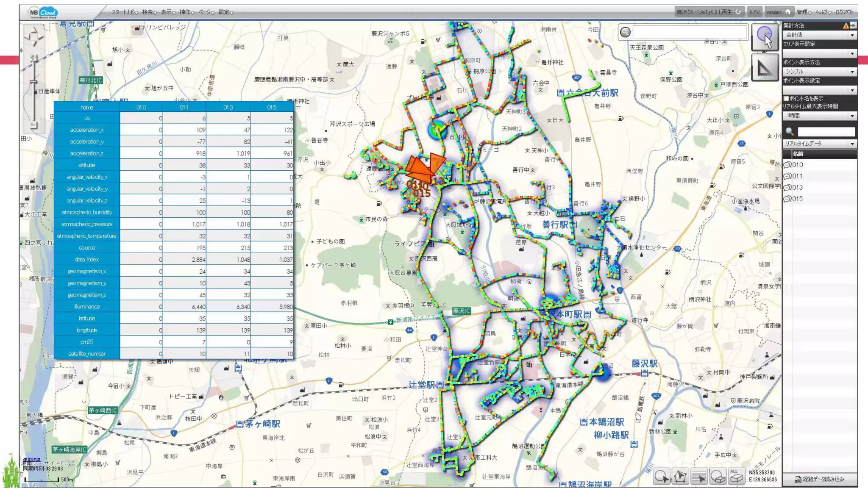Select the circle area selection tool
The height and width of the screenshot is (488, 868).
point(662,477)
